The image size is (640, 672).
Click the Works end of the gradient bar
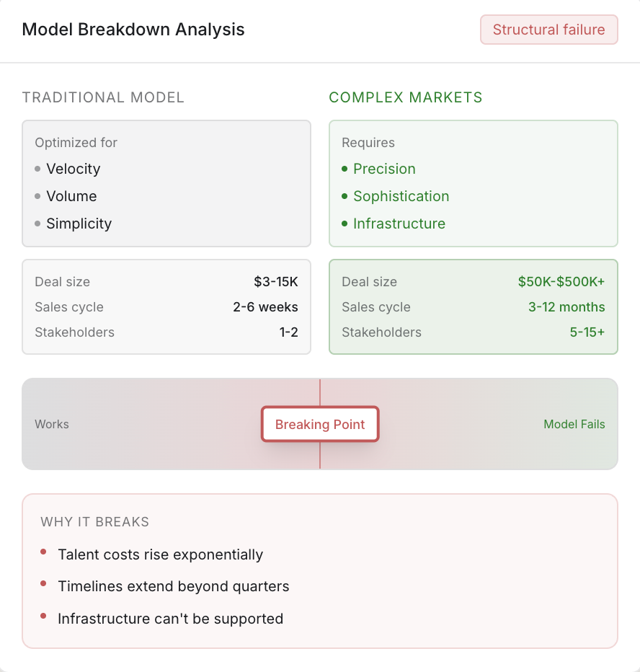tap(52, 425)
